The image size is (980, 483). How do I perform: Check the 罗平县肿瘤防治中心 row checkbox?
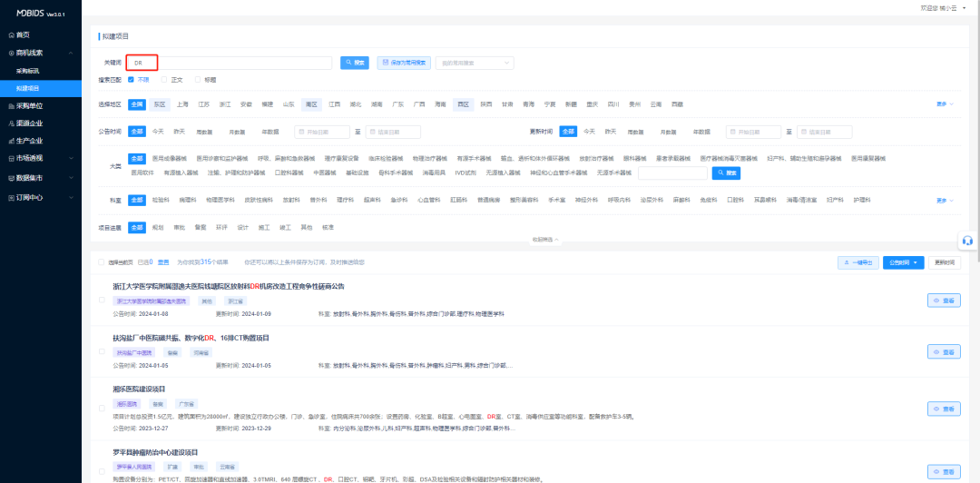(102, 472)
